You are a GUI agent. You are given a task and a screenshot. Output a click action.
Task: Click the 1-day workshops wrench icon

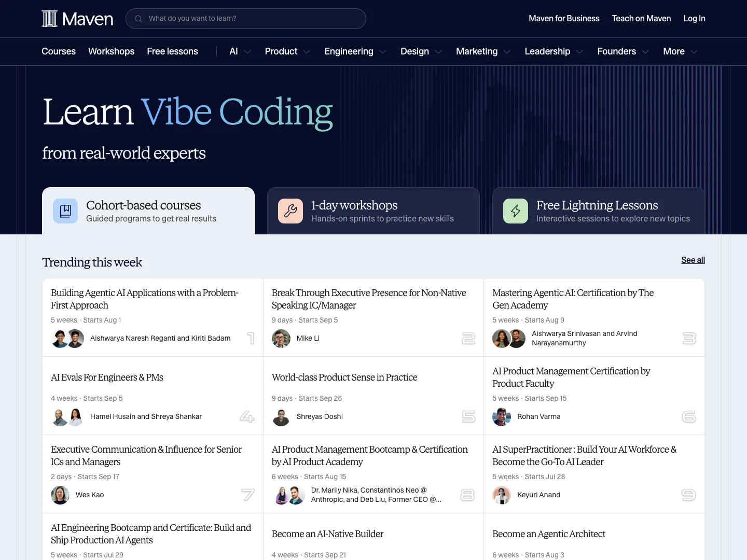click(x=290, y=211)
